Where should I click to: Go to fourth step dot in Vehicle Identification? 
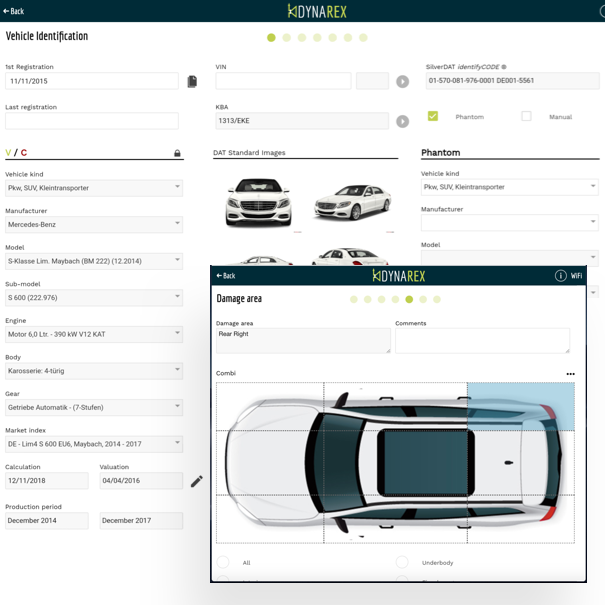317,37
